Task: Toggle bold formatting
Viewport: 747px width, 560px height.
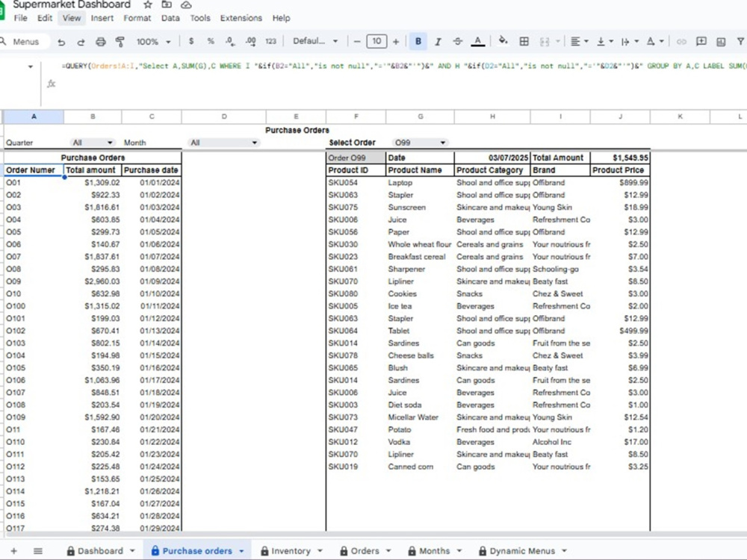Action: click(418, 42)
